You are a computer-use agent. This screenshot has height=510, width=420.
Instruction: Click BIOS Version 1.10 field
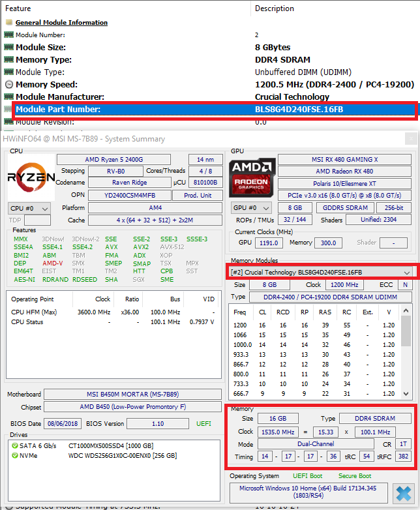(x=158, y=423)
